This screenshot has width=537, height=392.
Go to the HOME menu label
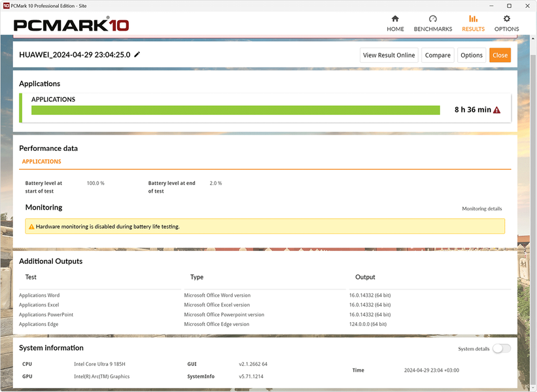pos(395,29)
